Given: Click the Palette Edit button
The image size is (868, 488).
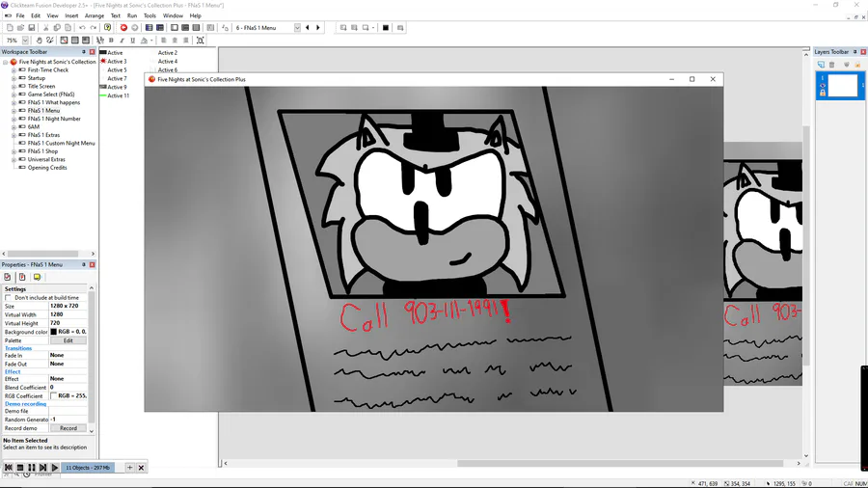Looking at the screenshot, I should tap(68, 340).
